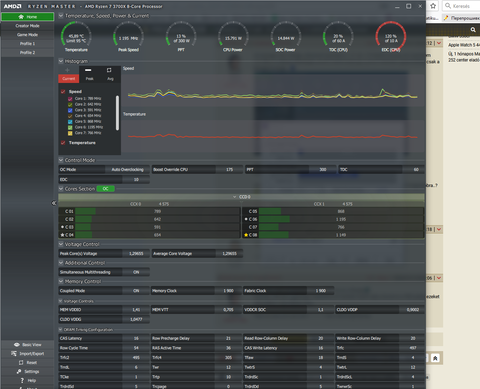The width and height of the screenshot is (480, 389).
Task: Select the Avg histogram mode
Action: tap(110, 79)
